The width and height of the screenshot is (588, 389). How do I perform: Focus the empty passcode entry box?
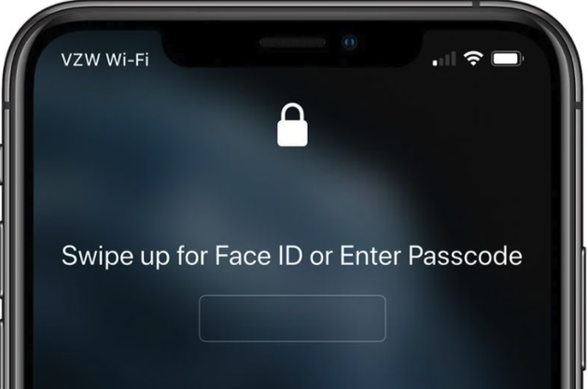tap(292, 318)
